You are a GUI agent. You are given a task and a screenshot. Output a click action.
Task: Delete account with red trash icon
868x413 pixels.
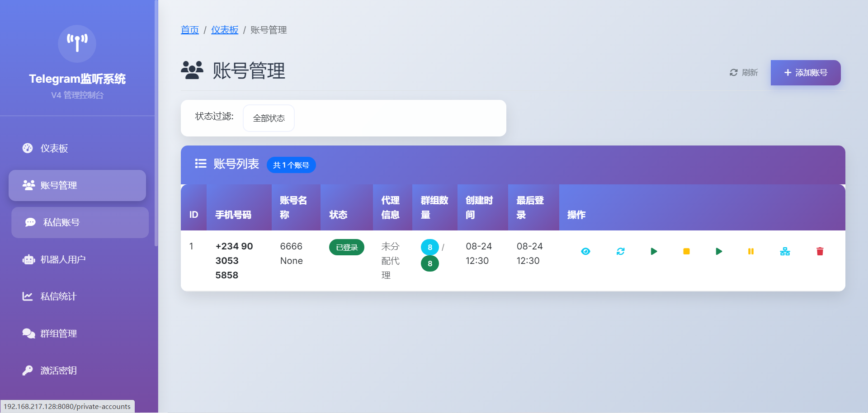click(x=820, y=251)
